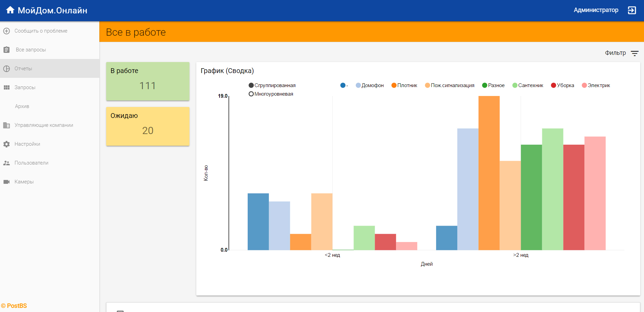The height and width of the screenshot is (312, 644).
Task: Click pink Электрик bar in >2 нед
Action: click(595, 193)
